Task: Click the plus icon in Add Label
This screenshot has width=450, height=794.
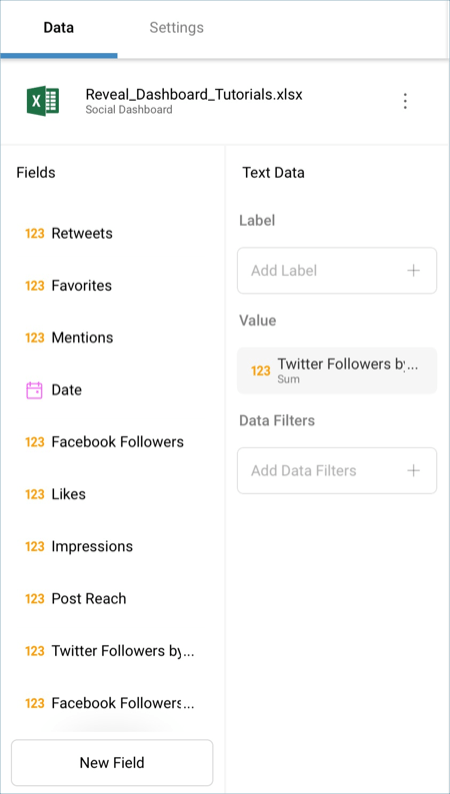Action: click(x=414, y=270)
